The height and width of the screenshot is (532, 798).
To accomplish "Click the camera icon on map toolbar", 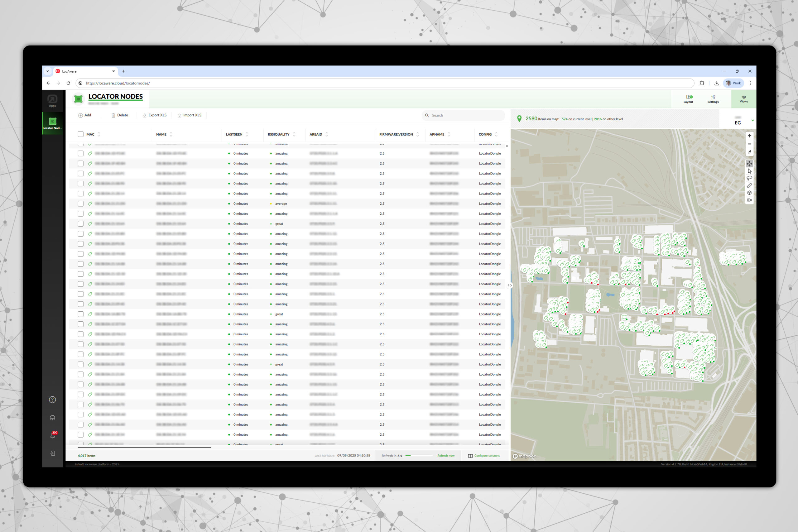I will (x=749, y=200).
